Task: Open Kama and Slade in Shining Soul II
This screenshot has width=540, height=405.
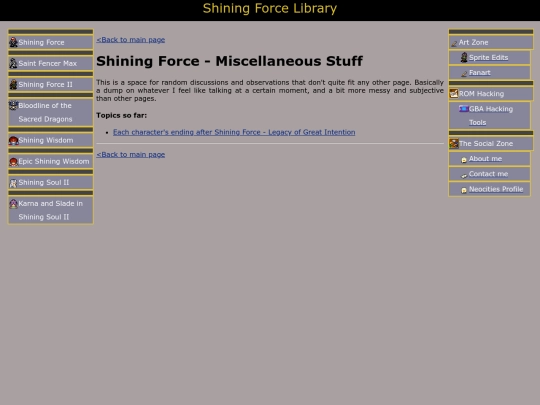Action: (x=51, y=210)
